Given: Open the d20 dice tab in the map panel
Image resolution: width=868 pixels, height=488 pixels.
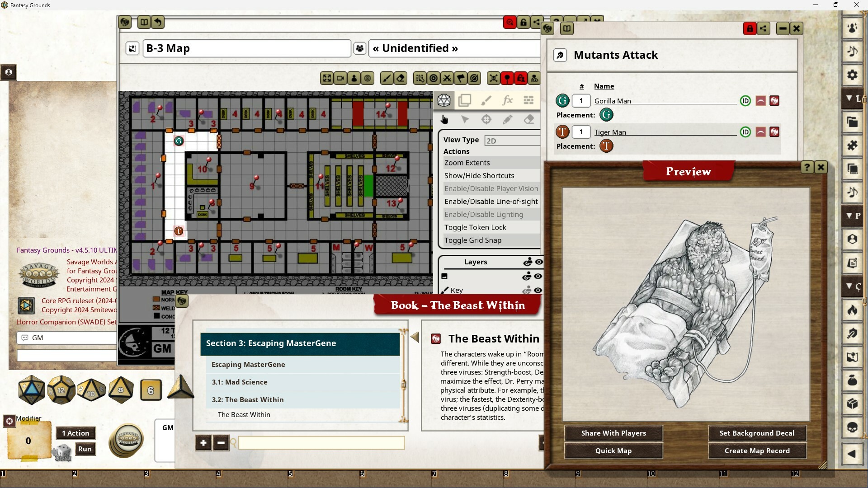Looking at the screenshot, I should pos(444,100).
